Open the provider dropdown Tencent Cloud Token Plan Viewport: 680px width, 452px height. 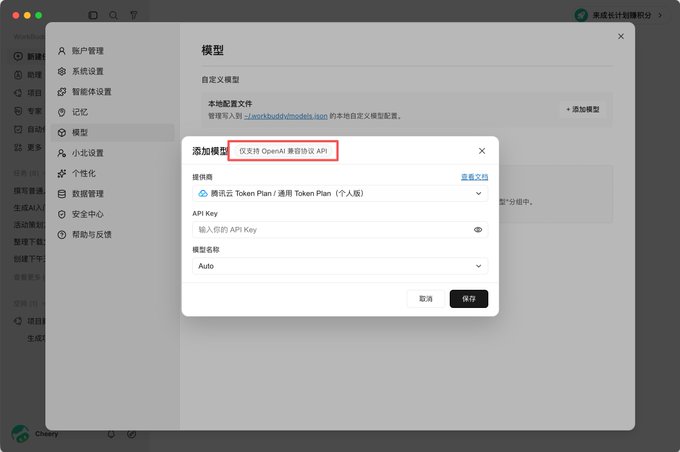coord(340,193)
